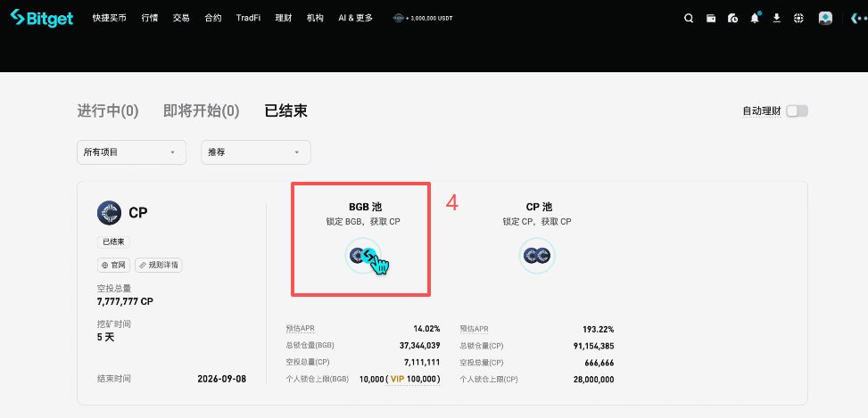Click the 2026-09-08 end date
Screen dimensions: 868x418
pyautogui.click(x=222, y=379)
